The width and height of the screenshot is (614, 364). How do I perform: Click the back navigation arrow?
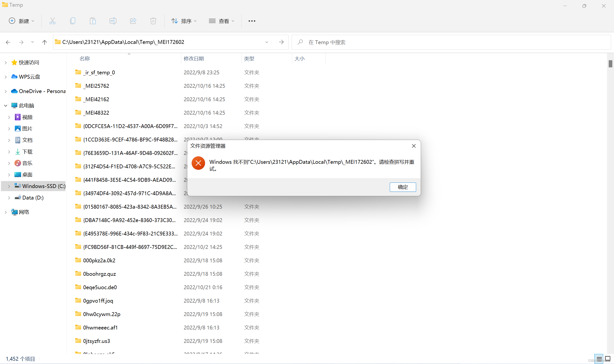[x=8, y=42]
